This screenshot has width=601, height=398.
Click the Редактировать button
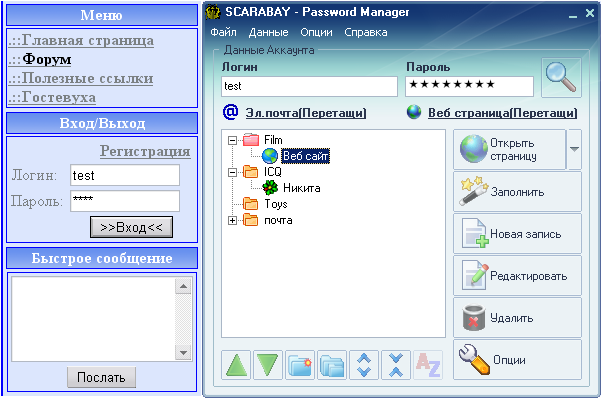[x=517, y=275]
